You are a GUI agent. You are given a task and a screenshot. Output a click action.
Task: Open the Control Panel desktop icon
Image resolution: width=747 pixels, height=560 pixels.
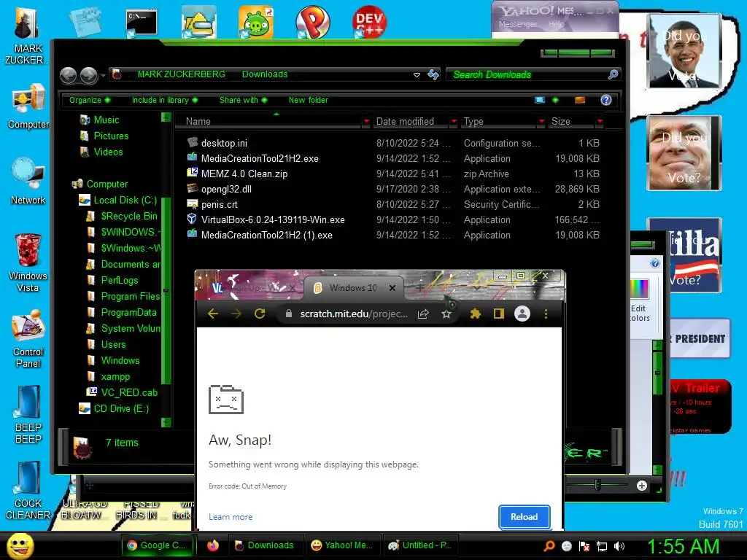coord(28,339)
